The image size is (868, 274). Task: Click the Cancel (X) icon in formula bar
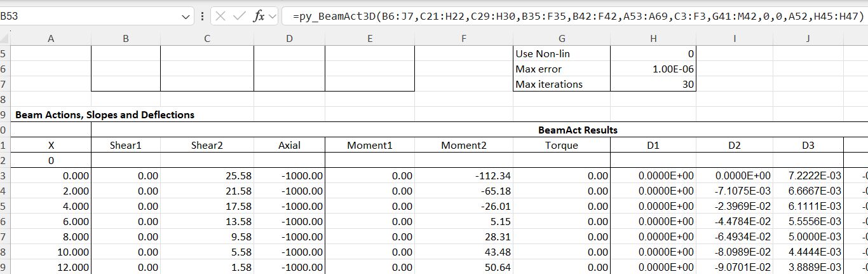(220, 16)
